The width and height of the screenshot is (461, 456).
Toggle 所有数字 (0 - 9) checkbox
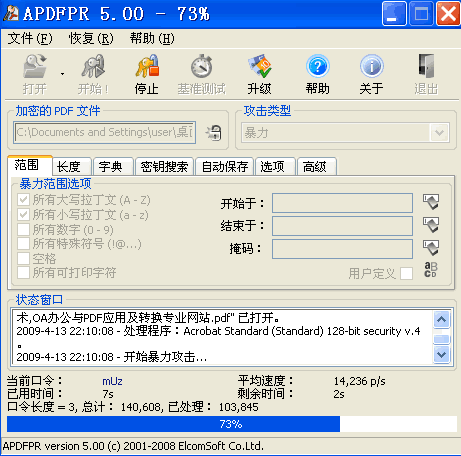tap(23, 229)
